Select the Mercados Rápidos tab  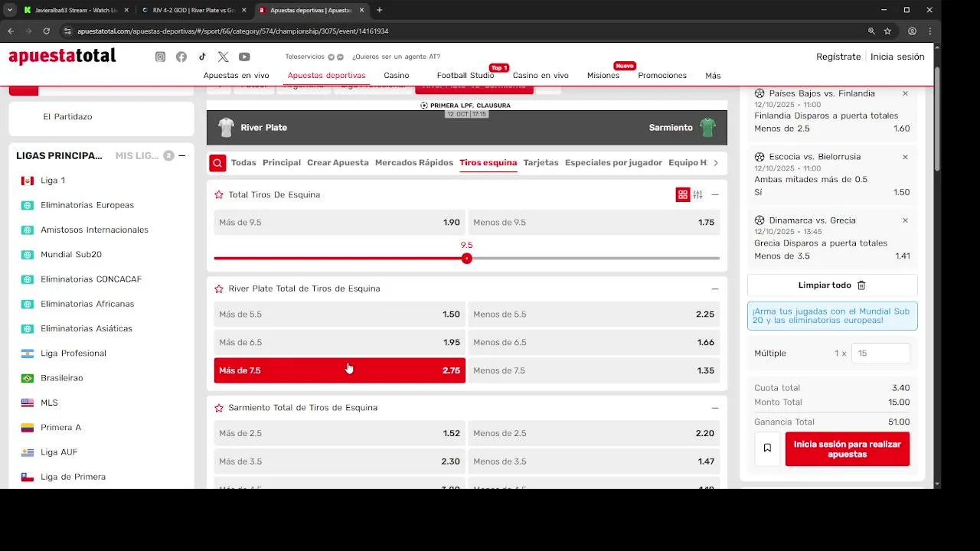coord(414,163)
